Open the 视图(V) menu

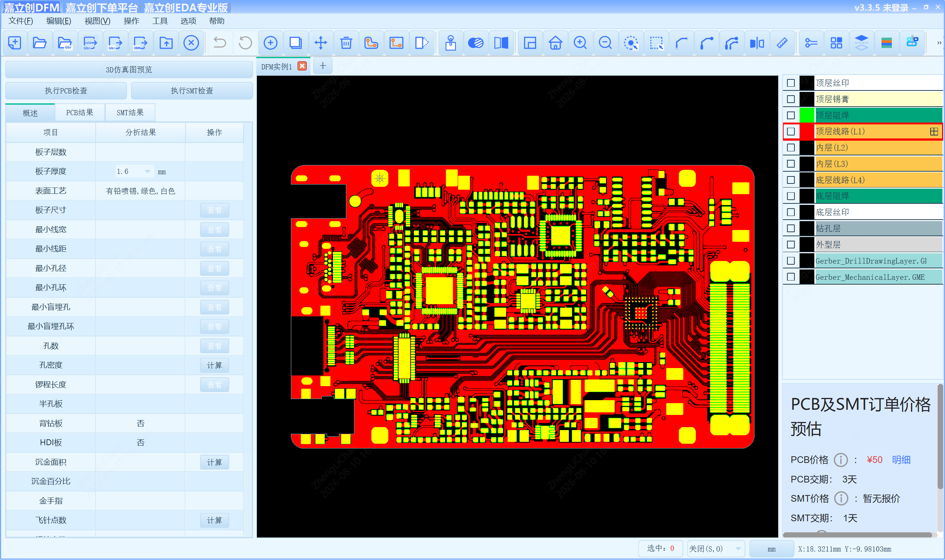point(97,21)
